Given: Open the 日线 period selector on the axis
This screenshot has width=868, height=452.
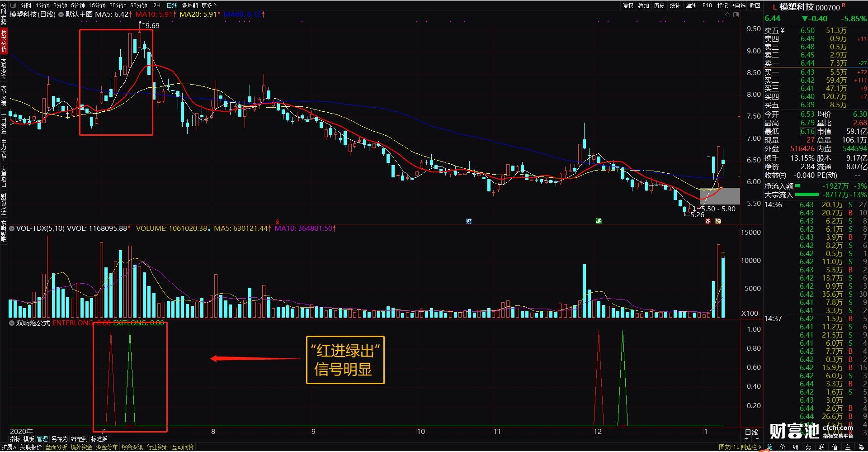Looking at the screenshot, I should [x=751, y=432].
